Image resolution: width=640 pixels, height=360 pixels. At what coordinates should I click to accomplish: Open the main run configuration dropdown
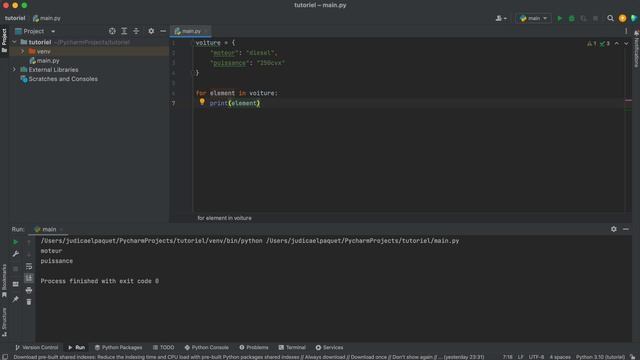point(533,18)
